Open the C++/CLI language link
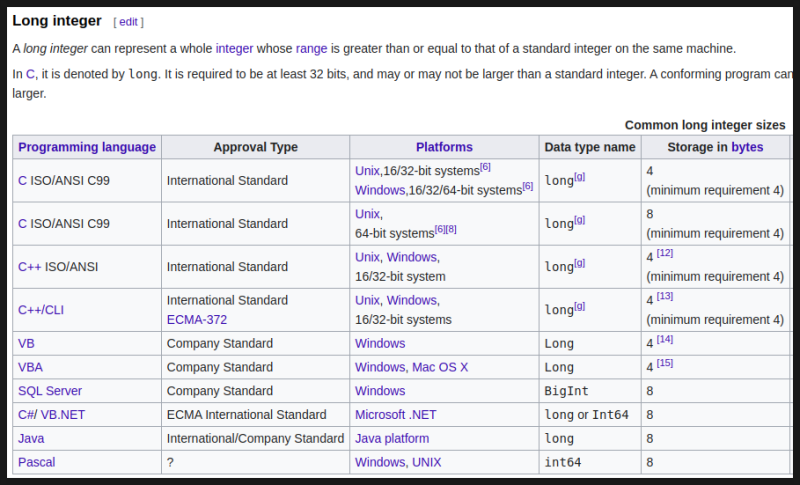 (x=41, y=310)
